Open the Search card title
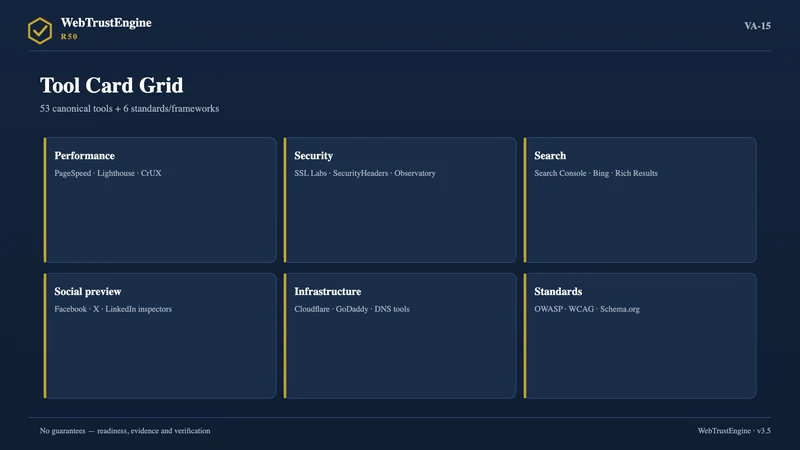 550,156
